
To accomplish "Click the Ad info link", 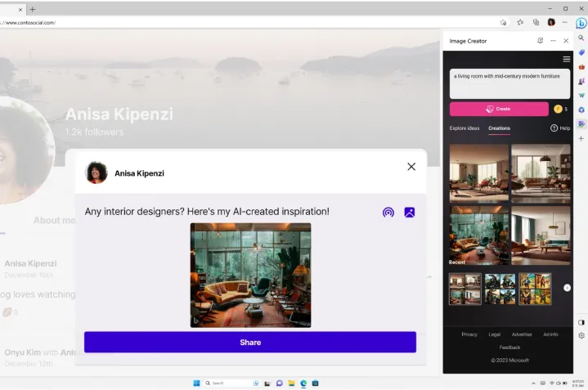I will click(x=550, y=334).
